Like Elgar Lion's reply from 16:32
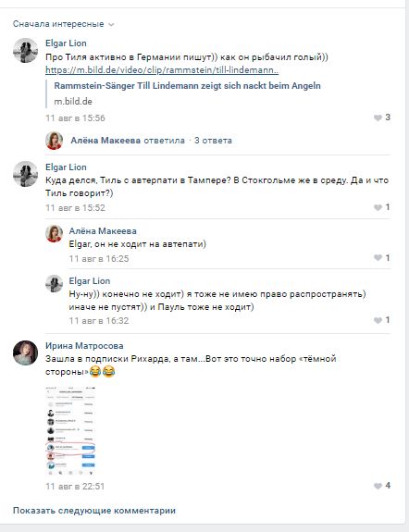The width and height of the screenshot is (409, 532). (x=382, y=320)
